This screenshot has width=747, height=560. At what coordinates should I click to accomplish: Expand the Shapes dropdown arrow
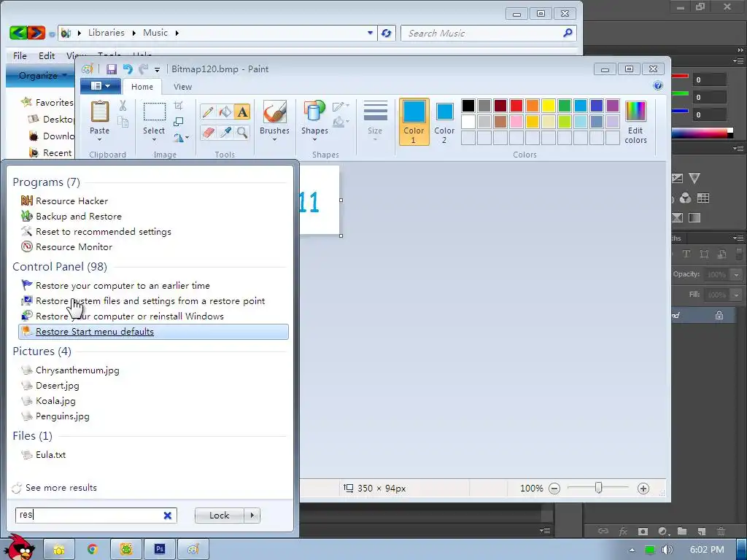[x=314, y=140]
